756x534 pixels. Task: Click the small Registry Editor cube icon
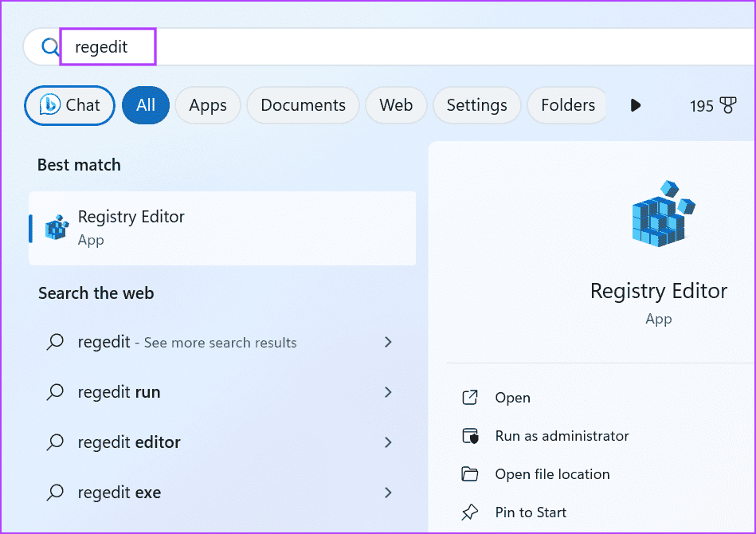tap(57, 228)
